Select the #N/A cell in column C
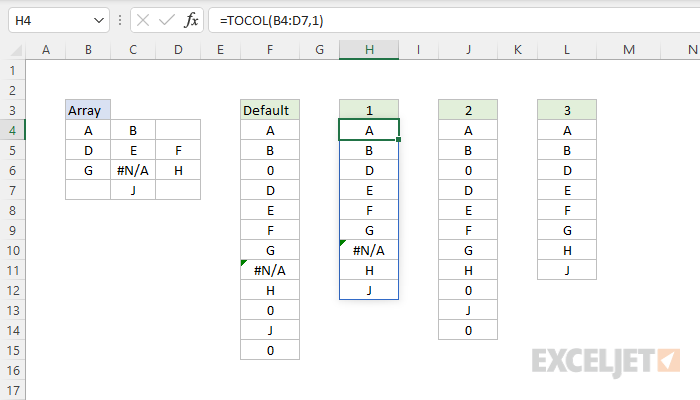The height and width of the screenshot is (400, 700). point(133,170)
